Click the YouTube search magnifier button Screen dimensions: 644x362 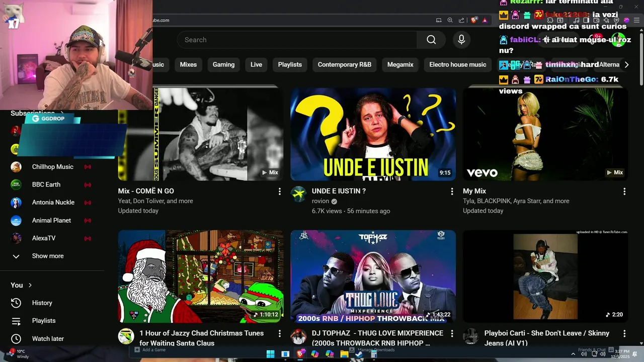431,40
